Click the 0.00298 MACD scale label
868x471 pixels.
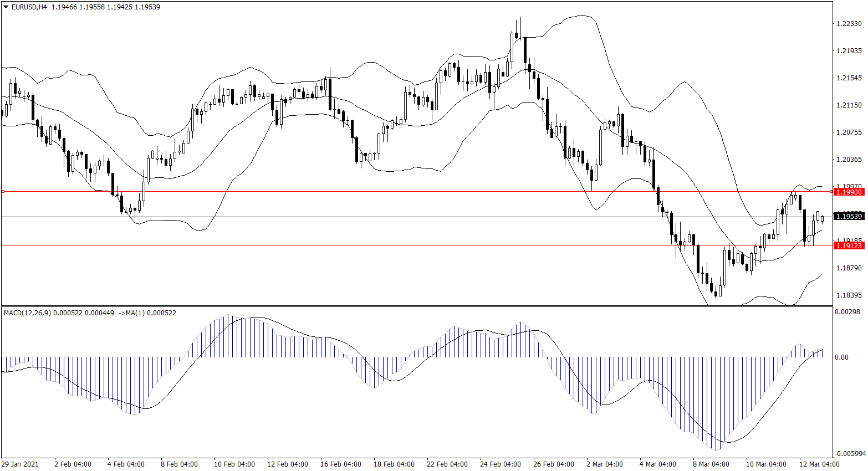pos(847,312)
